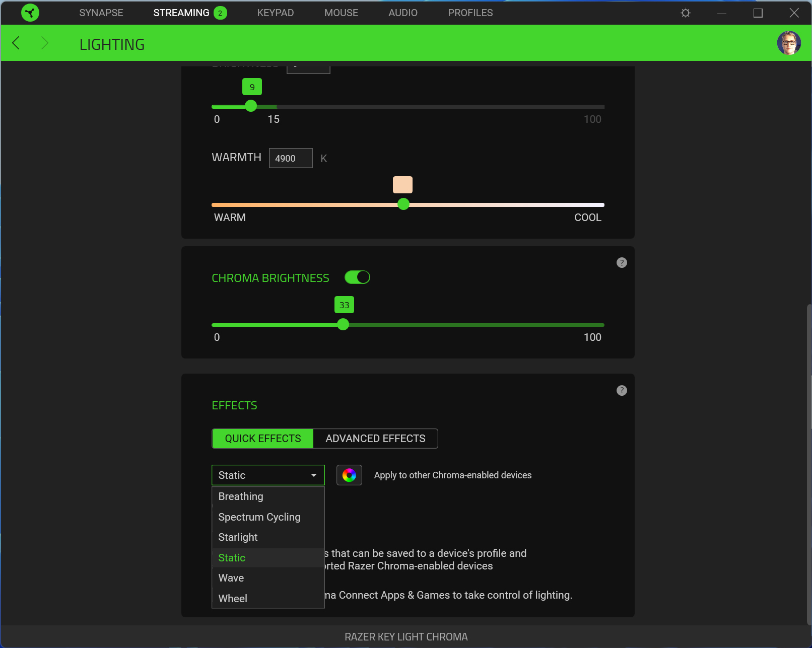Click Apply to other Chroma-enabled devices
The image size is (812, 648).
point(453,475)
